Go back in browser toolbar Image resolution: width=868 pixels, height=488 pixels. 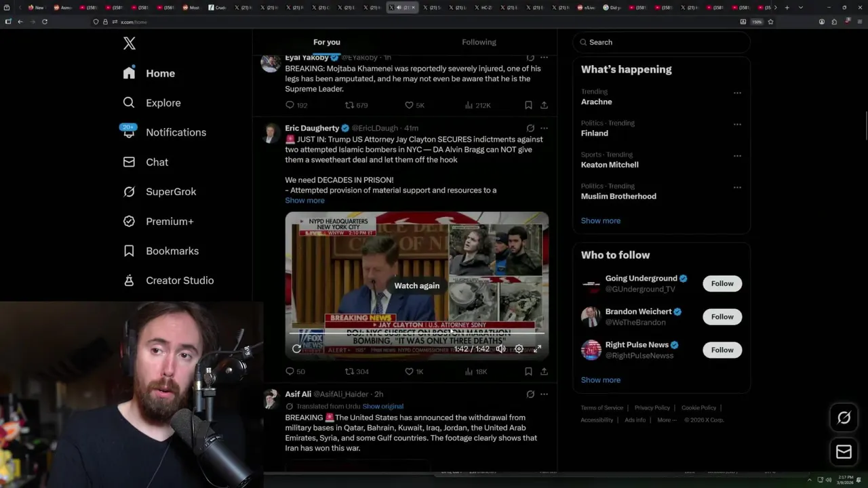tap(20, 22)
